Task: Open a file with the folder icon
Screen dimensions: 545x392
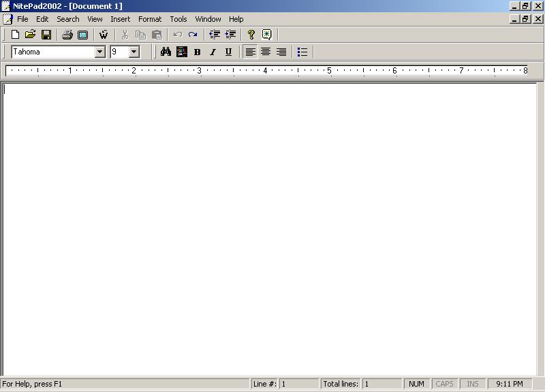Action: pyautogui.click(x=30, y=35)
